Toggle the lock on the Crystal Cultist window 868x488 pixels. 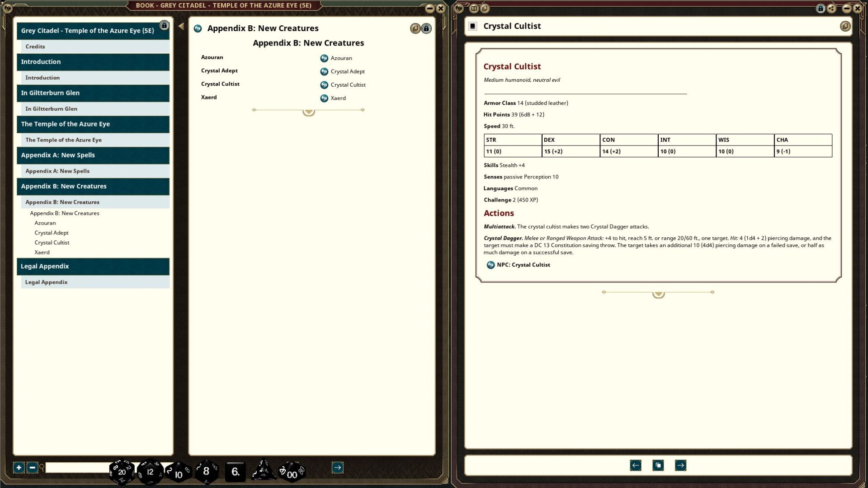pyautogui.click(x=820, y=8)
